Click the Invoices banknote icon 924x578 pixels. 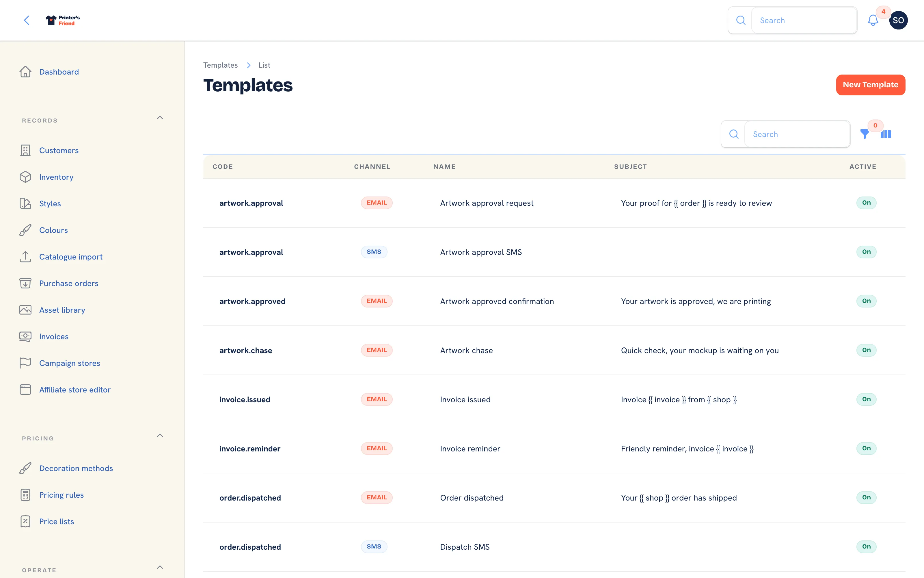pyautogui.click(x=25, y=336)
